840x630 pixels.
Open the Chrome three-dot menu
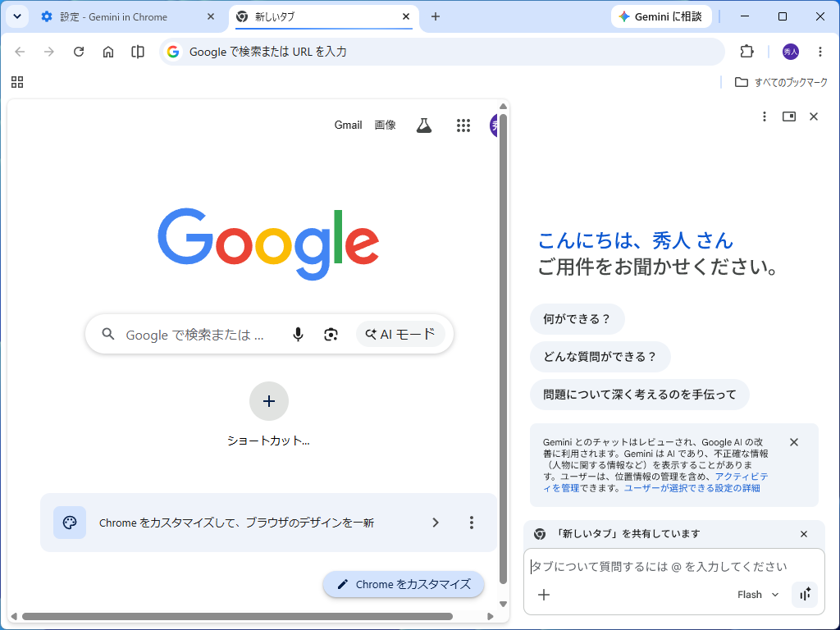click(x=820, y=52)
